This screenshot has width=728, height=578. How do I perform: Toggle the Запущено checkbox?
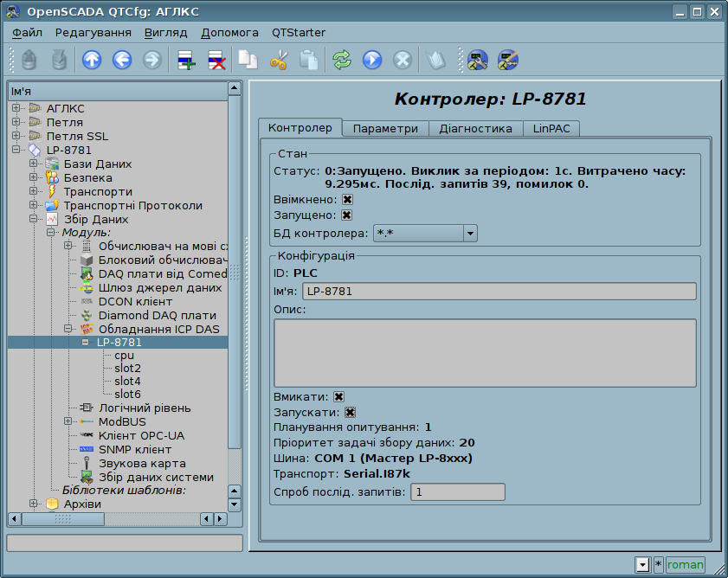[347, 215]
